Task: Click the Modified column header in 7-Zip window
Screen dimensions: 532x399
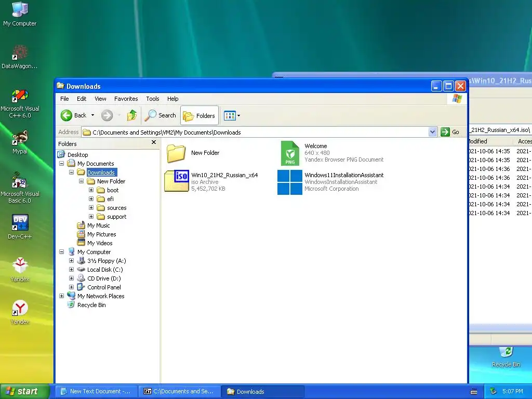Action: click(x=491, y=141)
